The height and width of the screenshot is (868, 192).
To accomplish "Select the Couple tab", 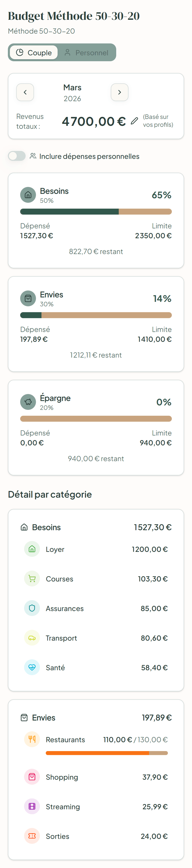I will [34, 52].
